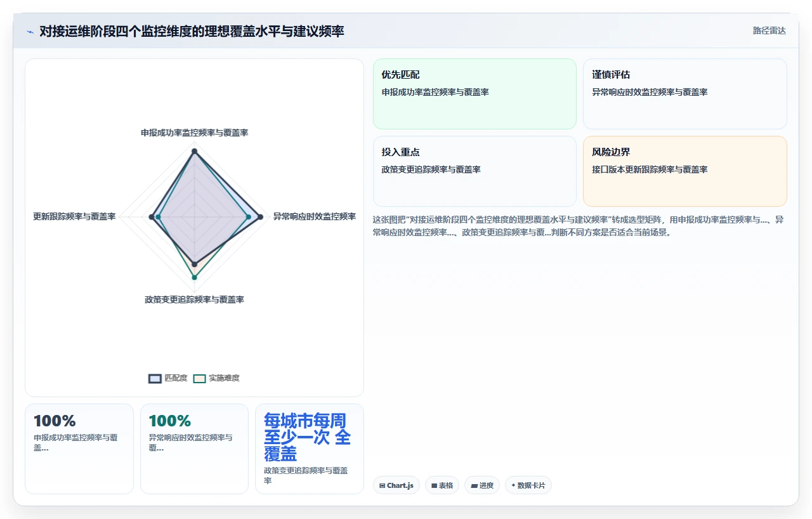Toggle the 实施难度 legend item
This screenshot has width=812, height=519.
click(216, 378)
